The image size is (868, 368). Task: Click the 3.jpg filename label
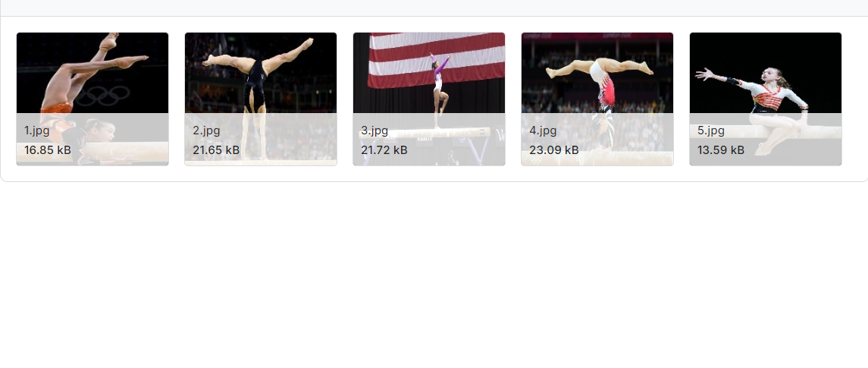tap(374, 131)
